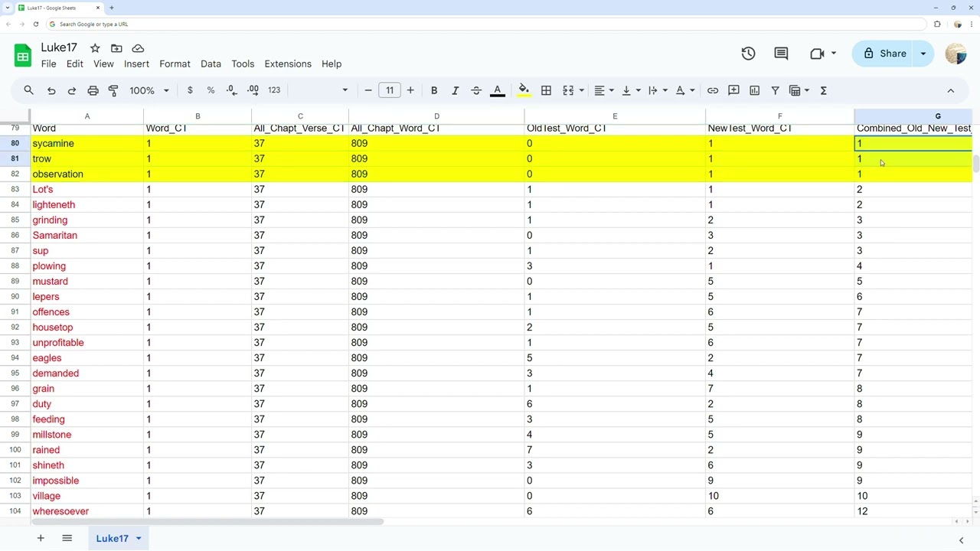The height and width of the screenshot is (551, 980).
Task: Undo the last action
Action: (x=51, y=90)
